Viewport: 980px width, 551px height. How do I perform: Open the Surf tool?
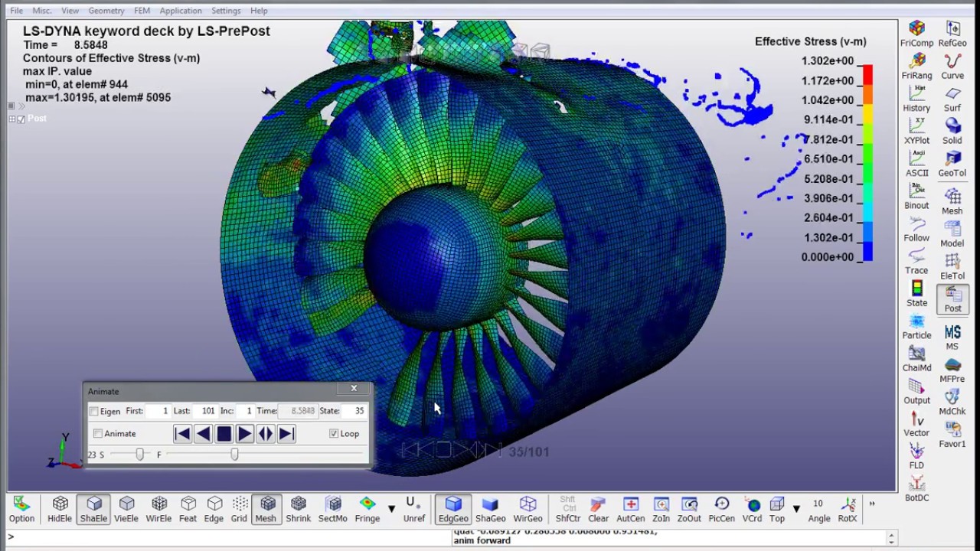click(x=952, y=99)
